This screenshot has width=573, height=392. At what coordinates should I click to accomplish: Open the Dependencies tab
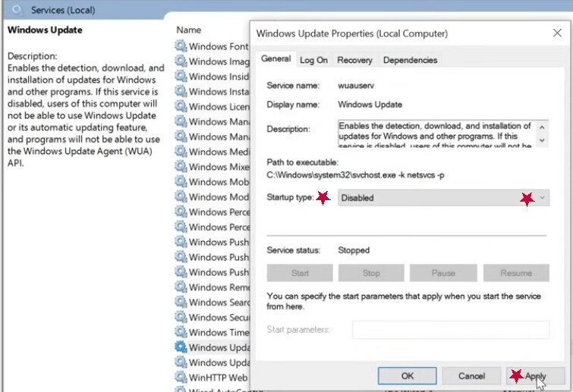(x=410, y=60)
